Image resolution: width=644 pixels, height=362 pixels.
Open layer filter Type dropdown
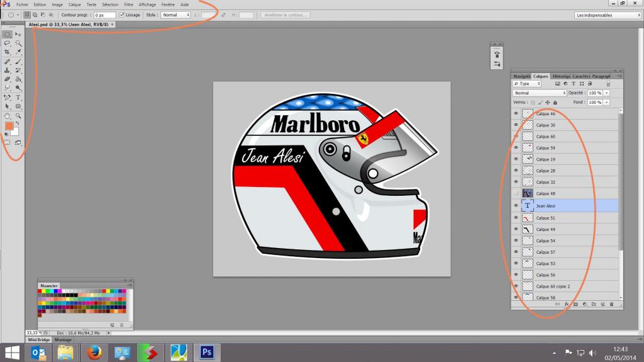[x=527, y=84]
